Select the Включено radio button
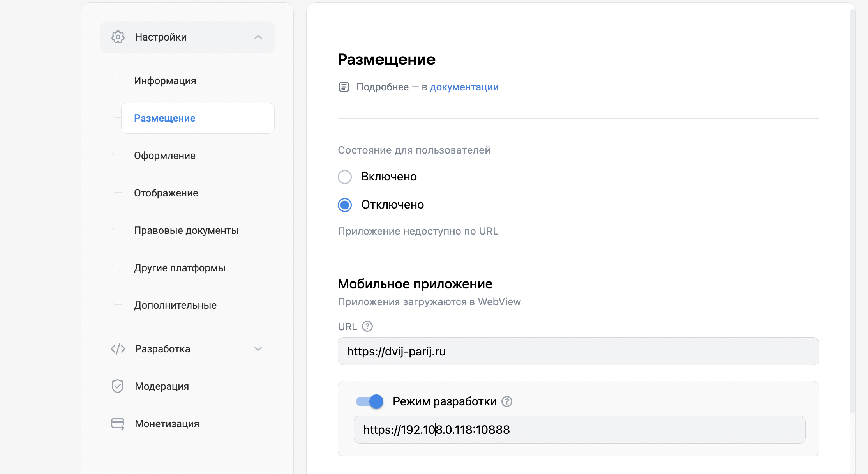 point(344,177)
